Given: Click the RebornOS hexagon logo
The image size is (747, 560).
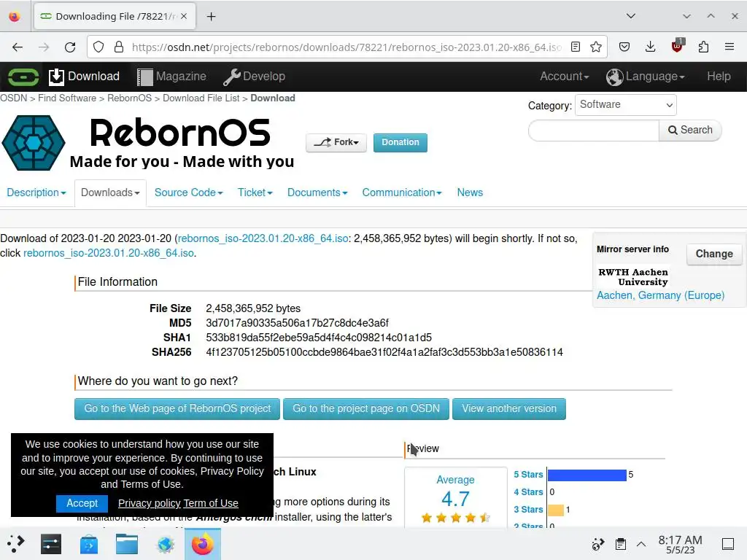Looking at the screenshot, I should pyautogui.click(x=34, y=142).
